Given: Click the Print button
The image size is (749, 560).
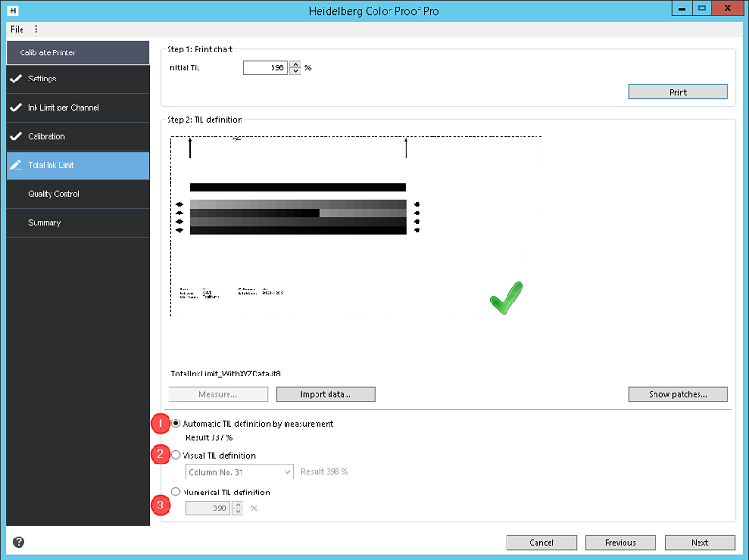Looking at the screenshot, I should tap(678, 92).
